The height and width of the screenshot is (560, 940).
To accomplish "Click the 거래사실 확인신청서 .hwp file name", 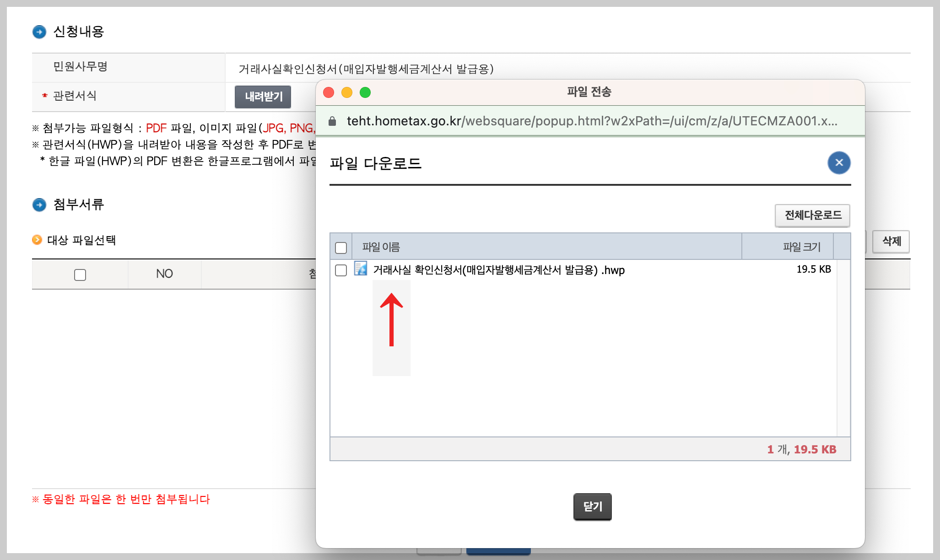I will pos(499,270).
